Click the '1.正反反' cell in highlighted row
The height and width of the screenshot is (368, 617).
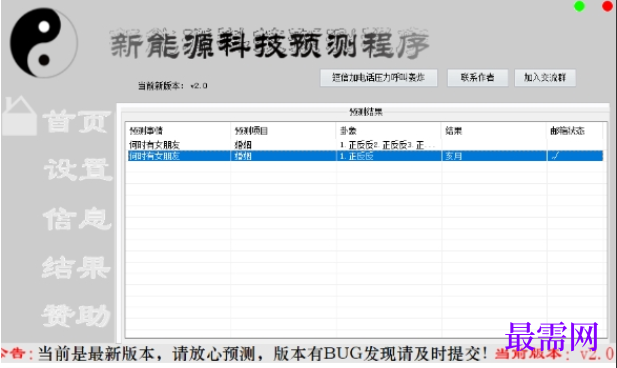point(357,156)
